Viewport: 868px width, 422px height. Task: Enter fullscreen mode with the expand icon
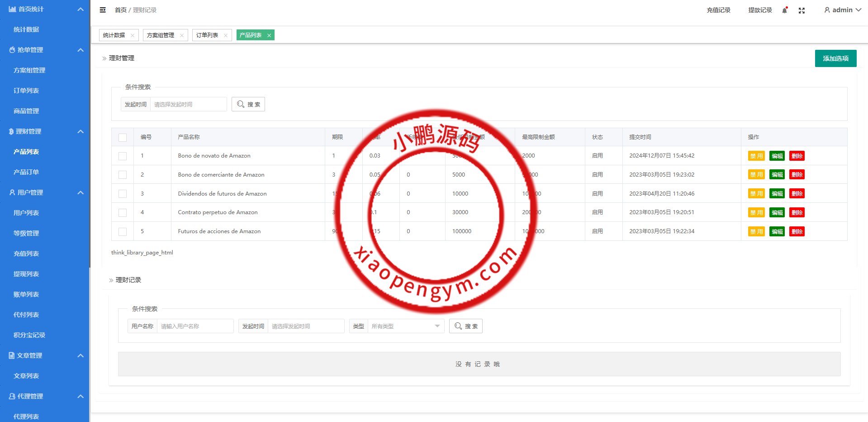coord(802,10)
